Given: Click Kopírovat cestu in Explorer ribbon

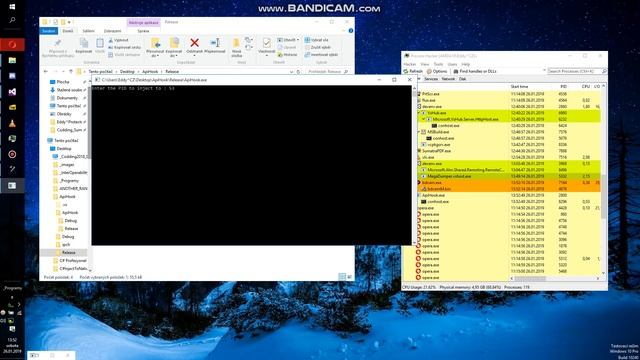Looking at the screenshot, I should click(x=124, y=47).
